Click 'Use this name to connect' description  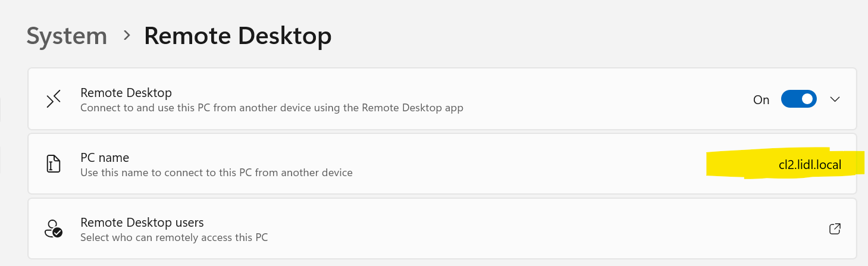pyautogui.click(x=217, y=173)
